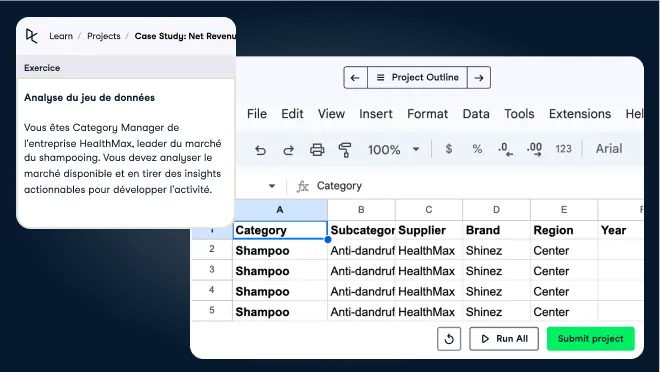This screenshot has width=660, height=372.
Task: Click the Submit project button
Action: [x=591, y=339]
